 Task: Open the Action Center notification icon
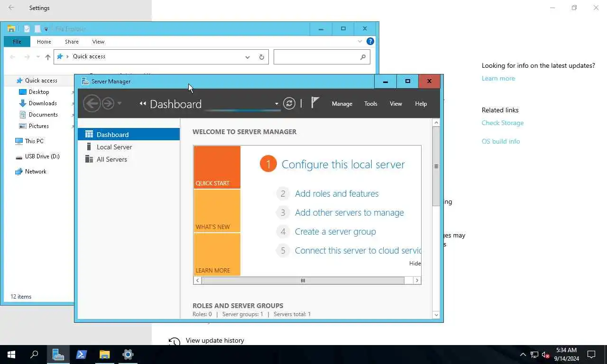coord(591,355)
